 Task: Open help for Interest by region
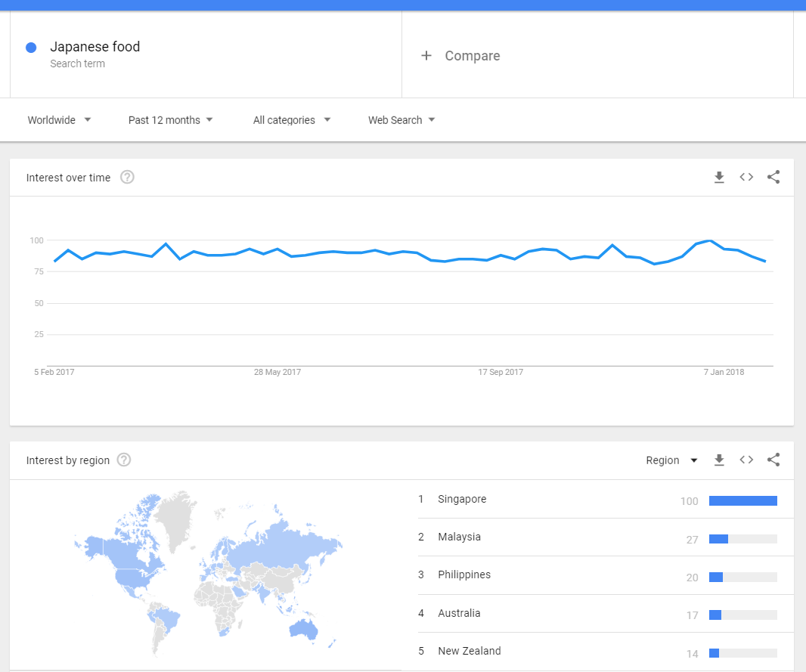(x=124, y=460)
